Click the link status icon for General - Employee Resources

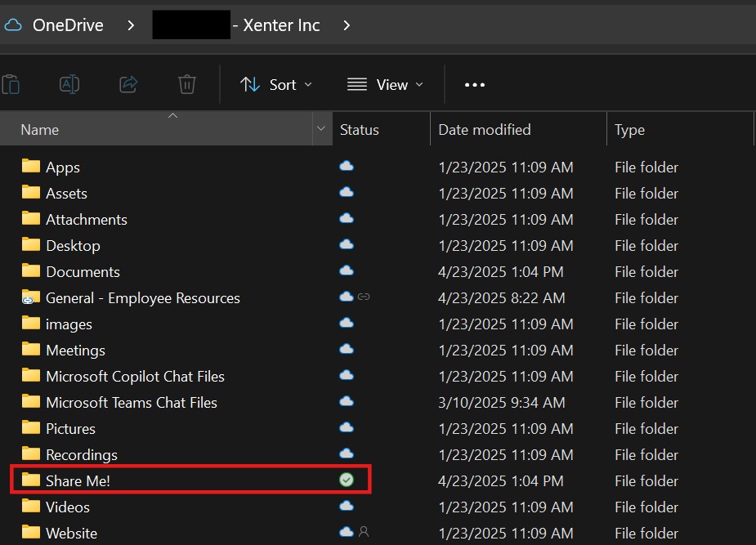click(x=365, y=297)
